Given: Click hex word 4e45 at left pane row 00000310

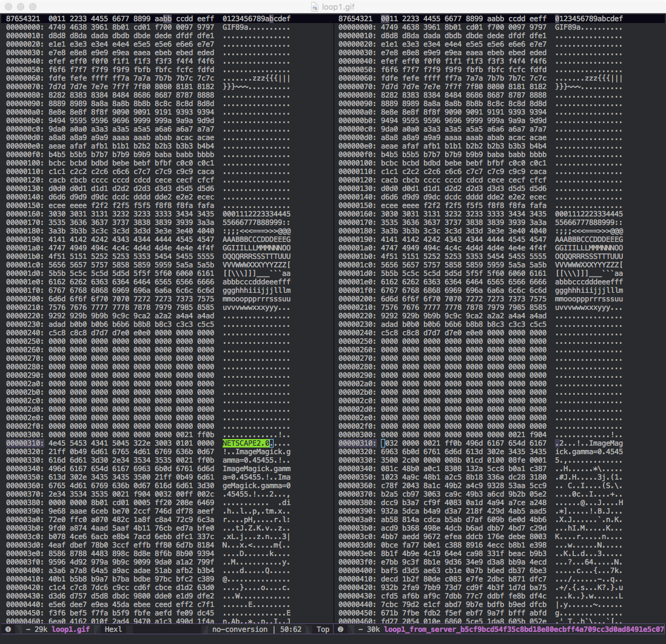Looking at the screenshot, I should (x=57, y=443).
